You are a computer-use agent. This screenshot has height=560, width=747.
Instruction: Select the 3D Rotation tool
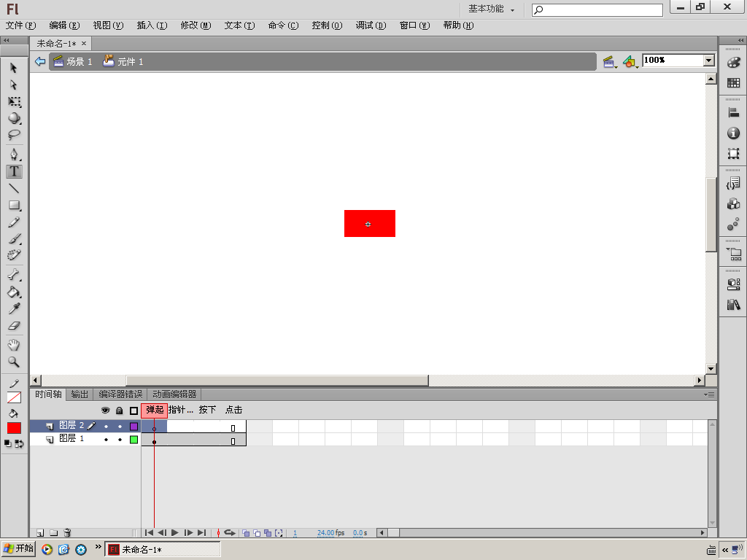[x=15, y=118]
